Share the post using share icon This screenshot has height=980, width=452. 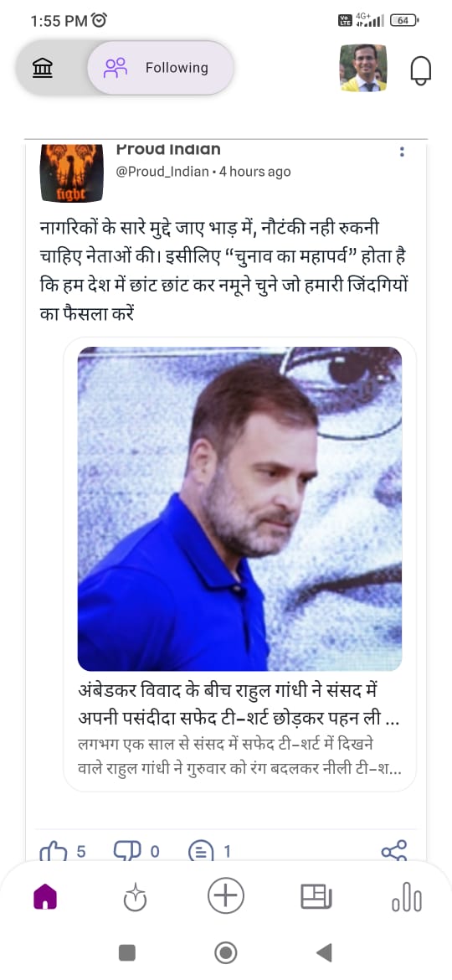pos(394,851)
